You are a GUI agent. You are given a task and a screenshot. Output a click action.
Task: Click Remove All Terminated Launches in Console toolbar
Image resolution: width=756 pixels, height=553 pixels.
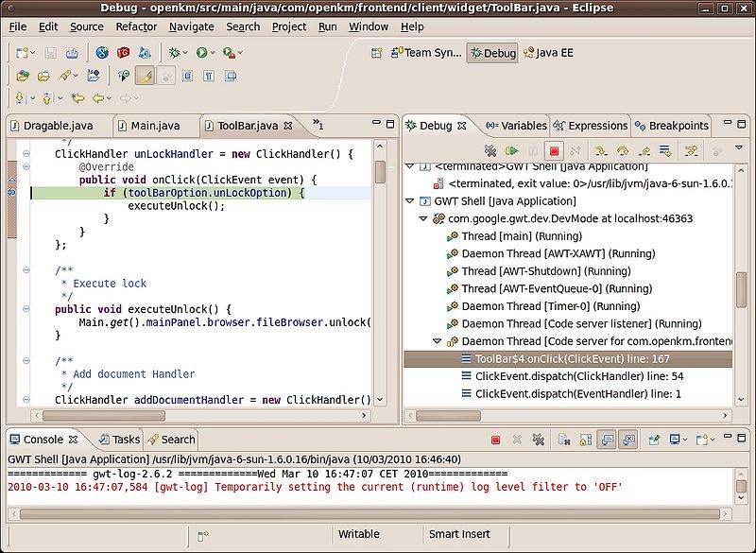pos(538,440)
